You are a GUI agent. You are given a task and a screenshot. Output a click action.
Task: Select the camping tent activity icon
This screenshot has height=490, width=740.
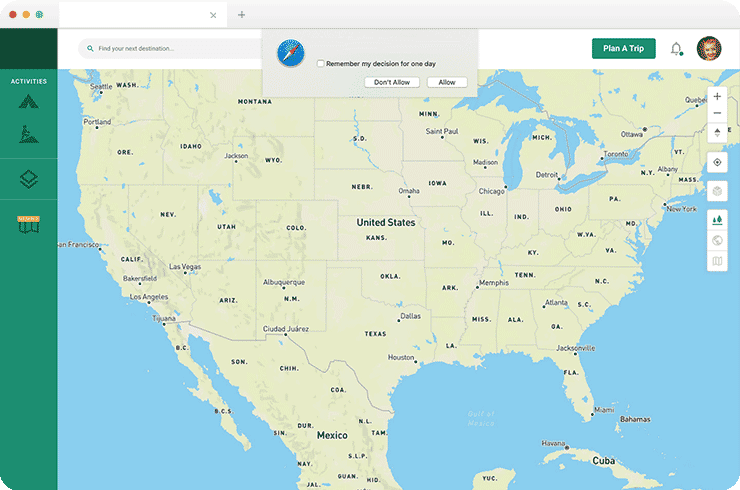(29, 100)
